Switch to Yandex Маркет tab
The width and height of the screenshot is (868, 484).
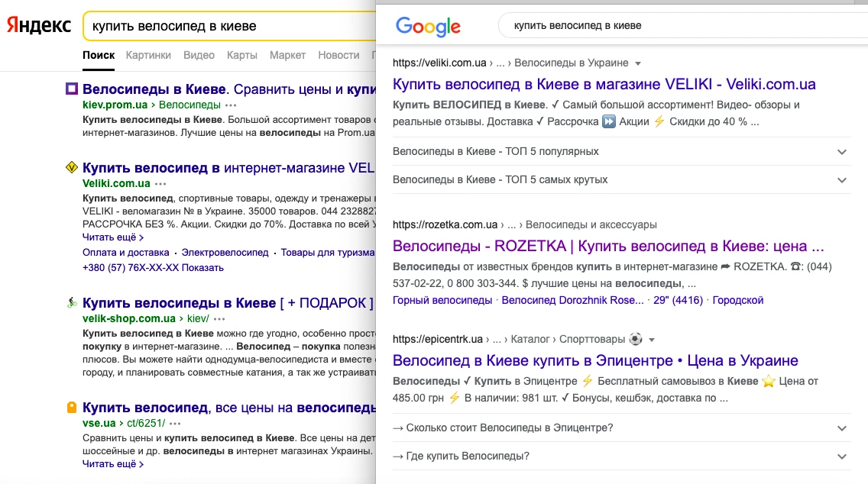[x=287, y=55]
